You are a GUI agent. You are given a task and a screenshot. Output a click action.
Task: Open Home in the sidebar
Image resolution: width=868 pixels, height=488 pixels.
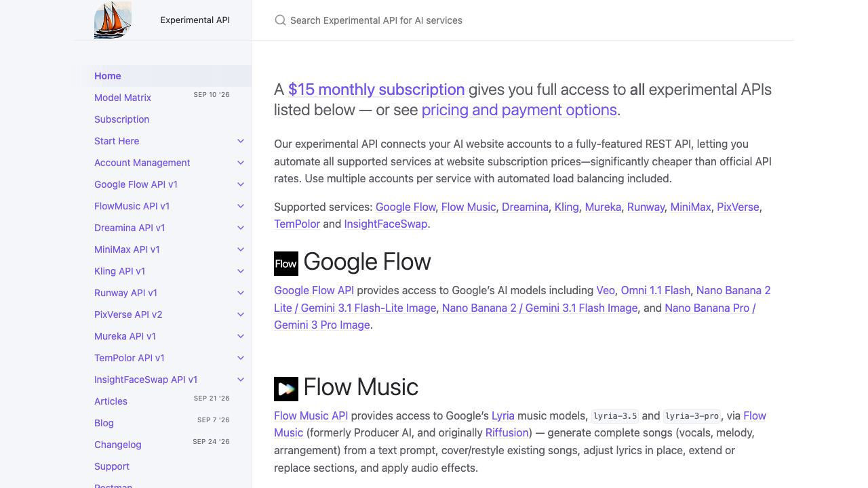point(108,76)
